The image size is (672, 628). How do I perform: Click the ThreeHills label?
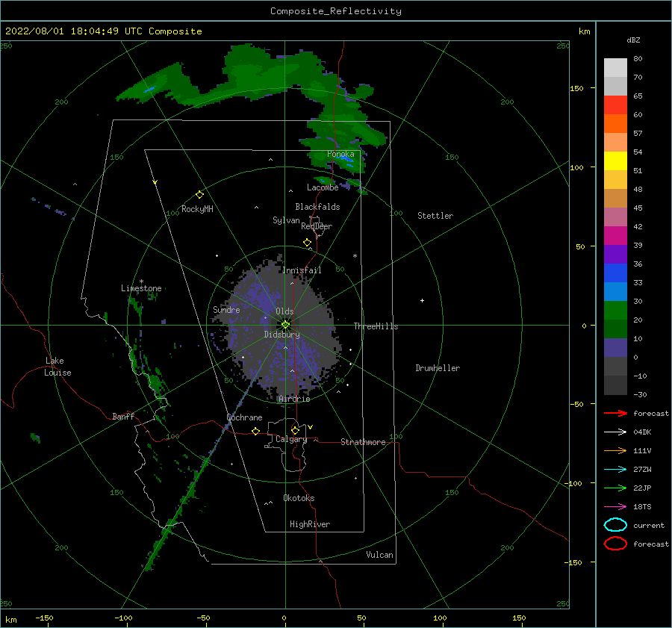(x=376, y=326)
